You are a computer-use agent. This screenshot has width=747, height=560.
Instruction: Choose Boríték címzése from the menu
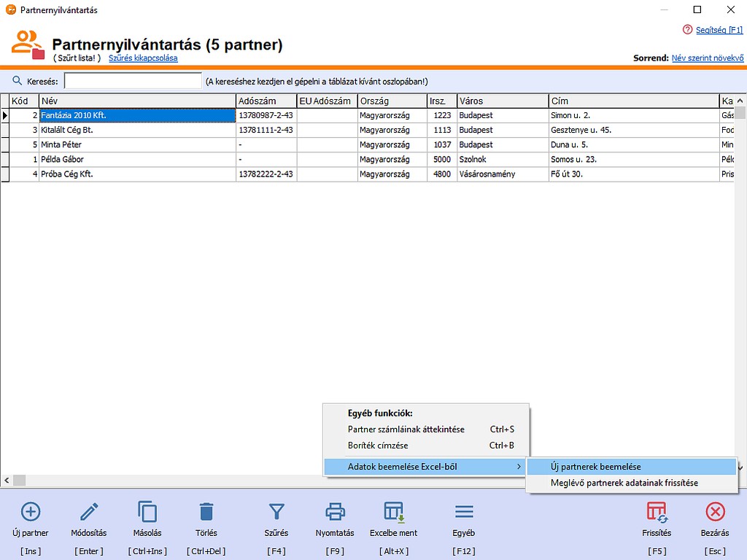[378, 446]
